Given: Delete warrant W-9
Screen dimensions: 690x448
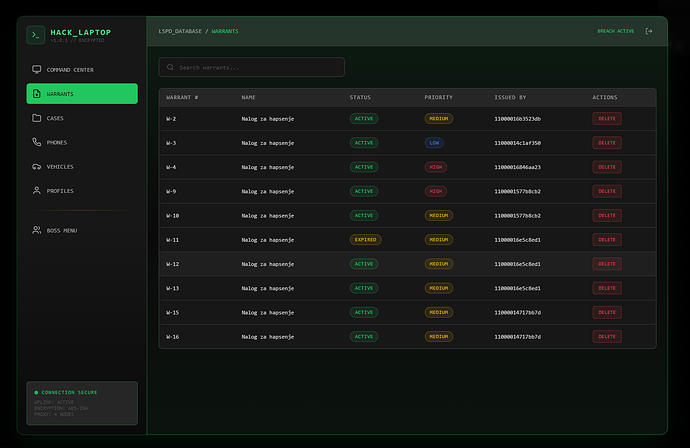Looking at the screenshot, I should pyautogui.click(x=607, y=191).
